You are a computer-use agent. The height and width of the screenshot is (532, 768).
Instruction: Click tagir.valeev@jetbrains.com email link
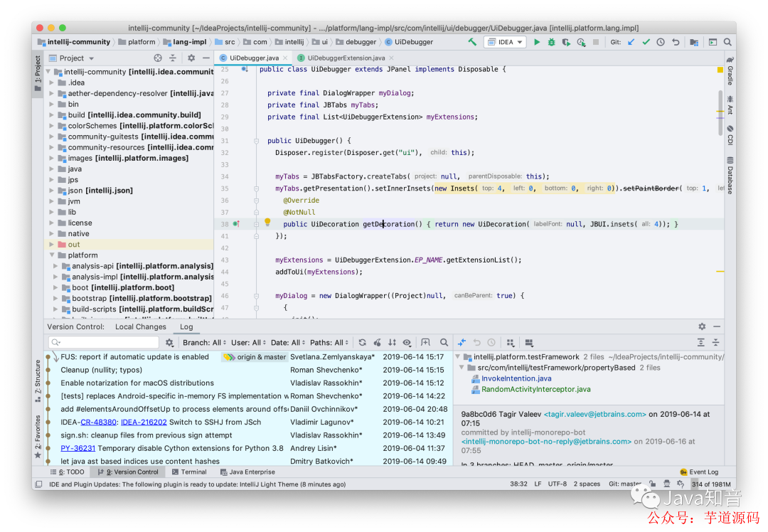(594, 414)
